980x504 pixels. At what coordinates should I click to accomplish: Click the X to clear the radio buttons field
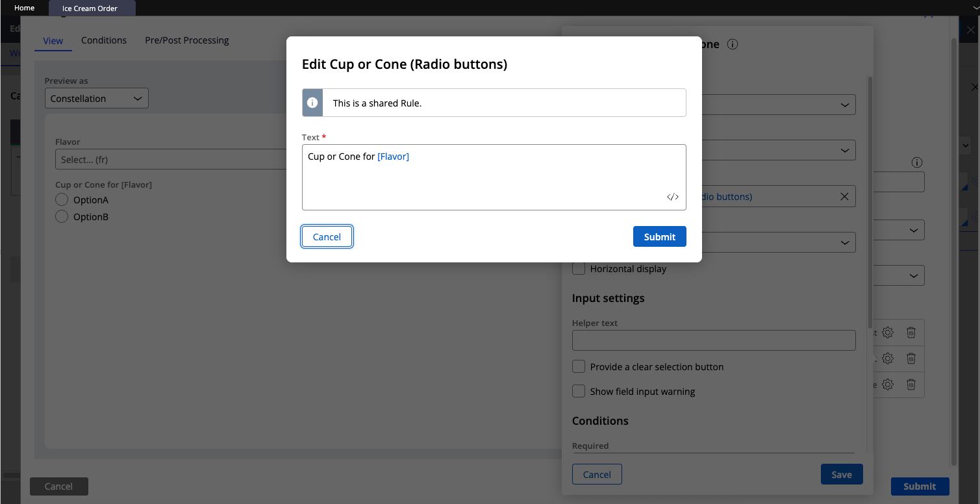pyautogui.click(x=844, y=196)
